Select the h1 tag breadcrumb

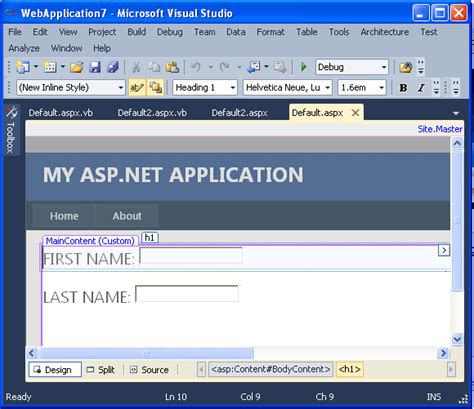[349, 369]
